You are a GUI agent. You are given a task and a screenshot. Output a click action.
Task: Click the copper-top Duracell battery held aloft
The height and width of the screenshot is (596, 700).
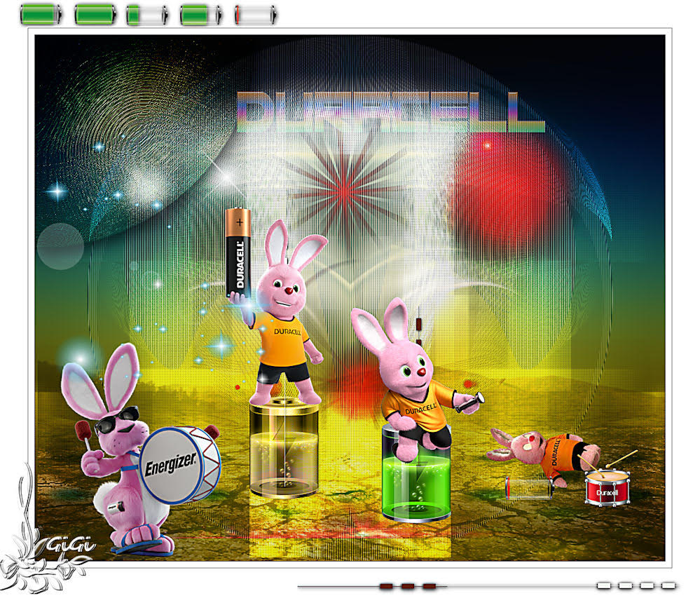238,253
